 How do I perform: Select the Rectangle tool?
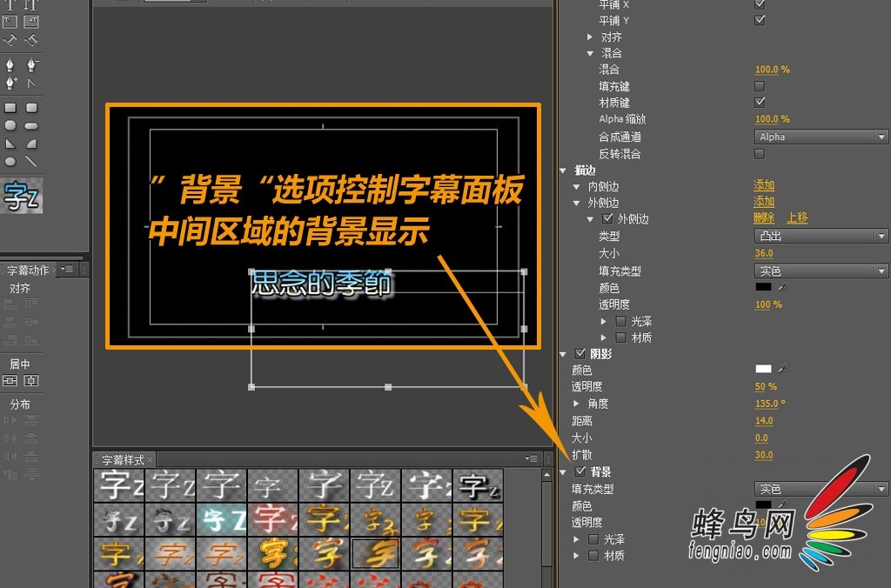(10, 106)
